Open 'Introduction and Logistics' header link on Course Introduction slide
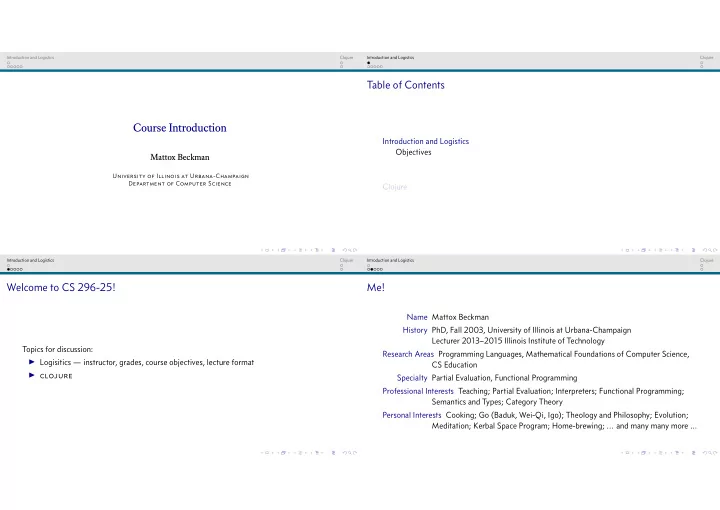Viewport: 720px width, 510px height. (x=30, y=57)
